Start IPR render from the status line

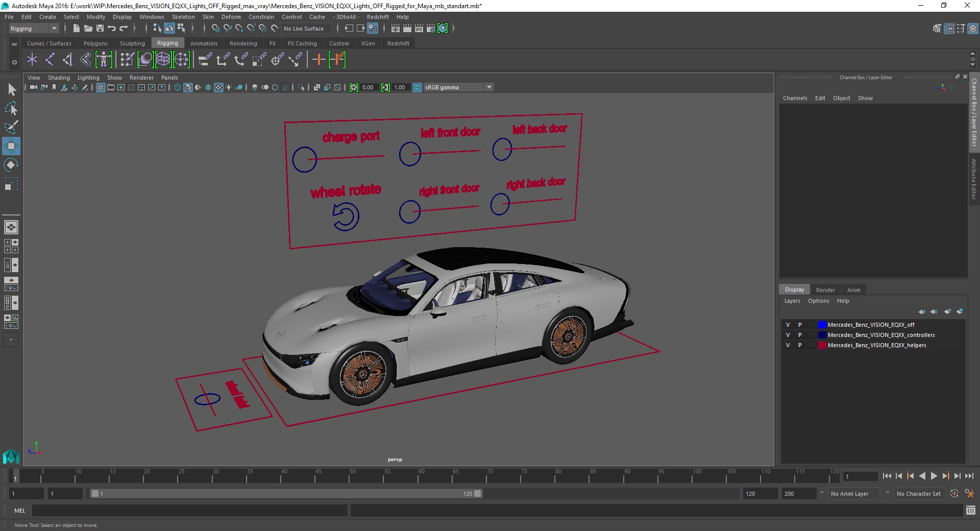[419, 29]
